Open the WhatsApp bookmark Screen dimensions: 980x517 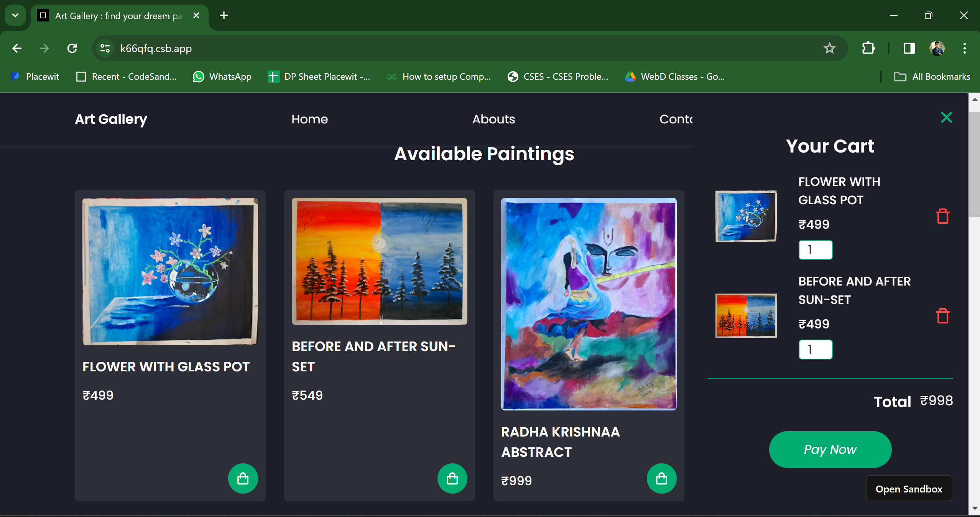222,77
